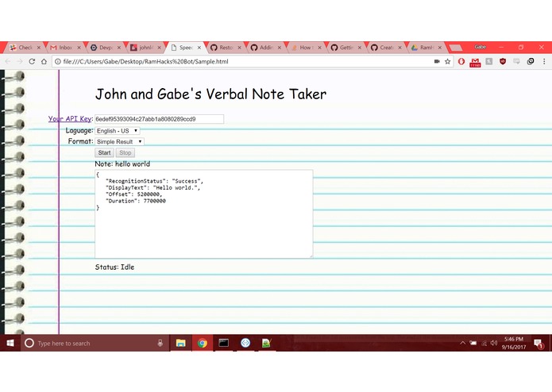Click the Status: Idle text
The width and height of the screenshot is (552, 392).
tap(114, 267)
